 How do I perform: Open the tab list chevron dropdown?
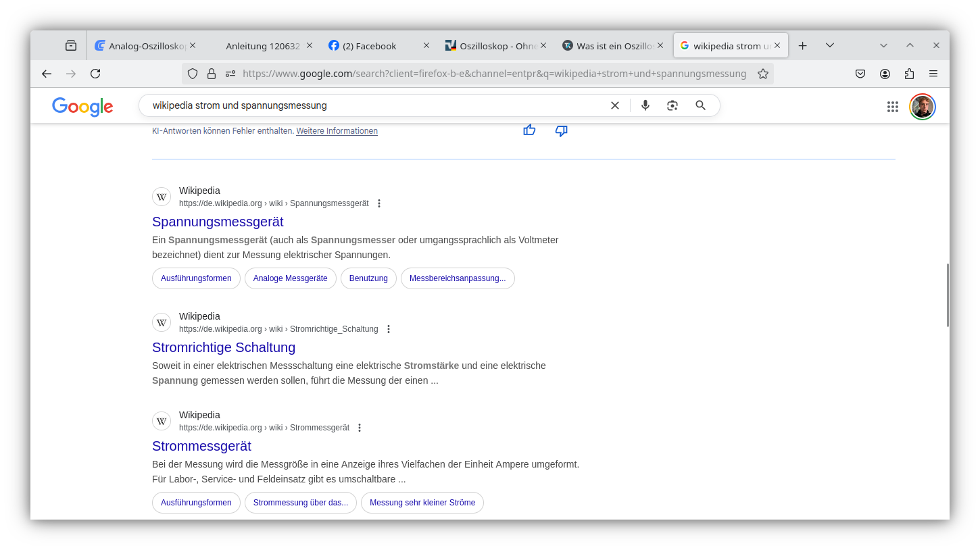(x=830, y=45)
